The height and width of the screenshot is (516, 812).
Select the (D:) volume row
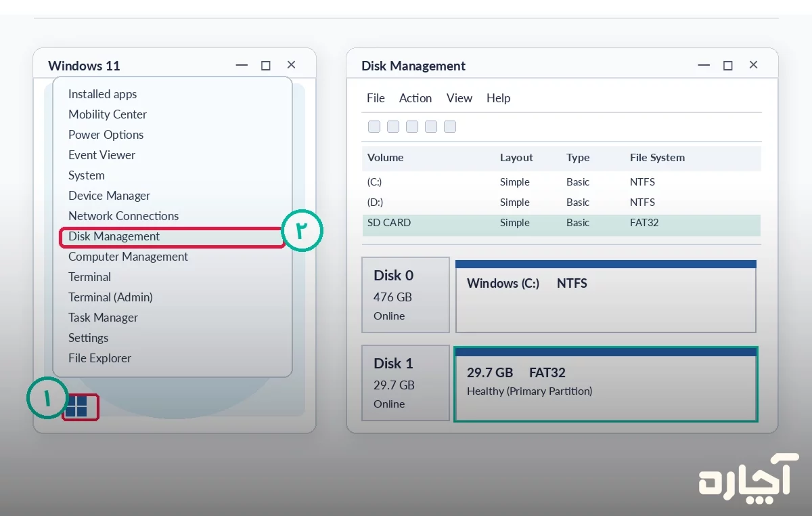point(562,202)
